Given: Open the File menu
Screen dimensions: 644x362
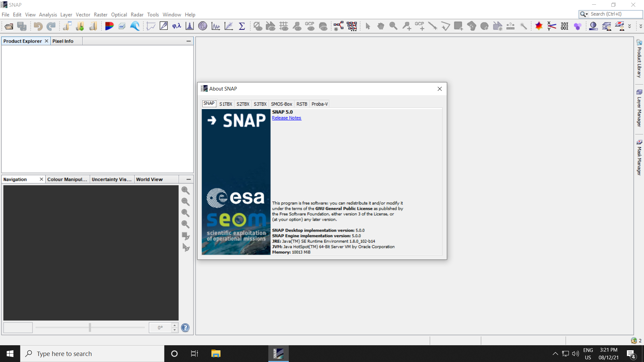Looking at the screenshot, I should pyautogui.click(x=5, y=14).
